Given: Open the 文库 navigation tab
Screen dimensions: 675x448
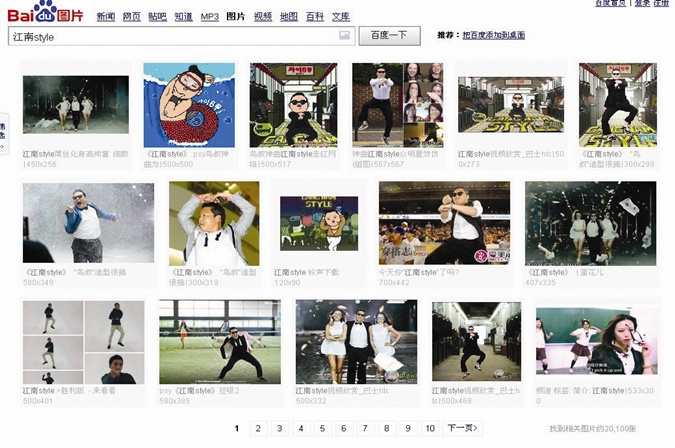Looking at the screenshot, I should [x=341, y=17].
